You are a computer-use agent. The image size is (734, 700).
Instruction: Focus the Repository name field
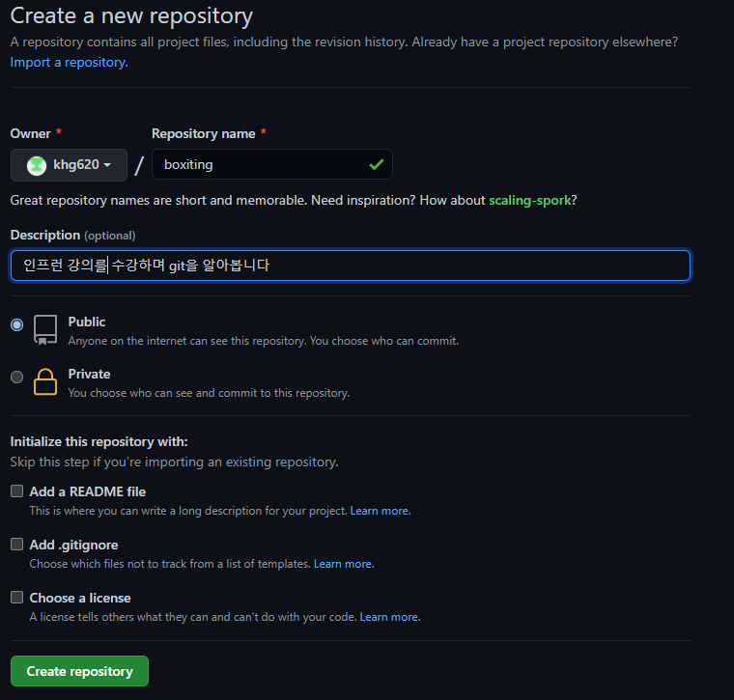coord(272,164)
